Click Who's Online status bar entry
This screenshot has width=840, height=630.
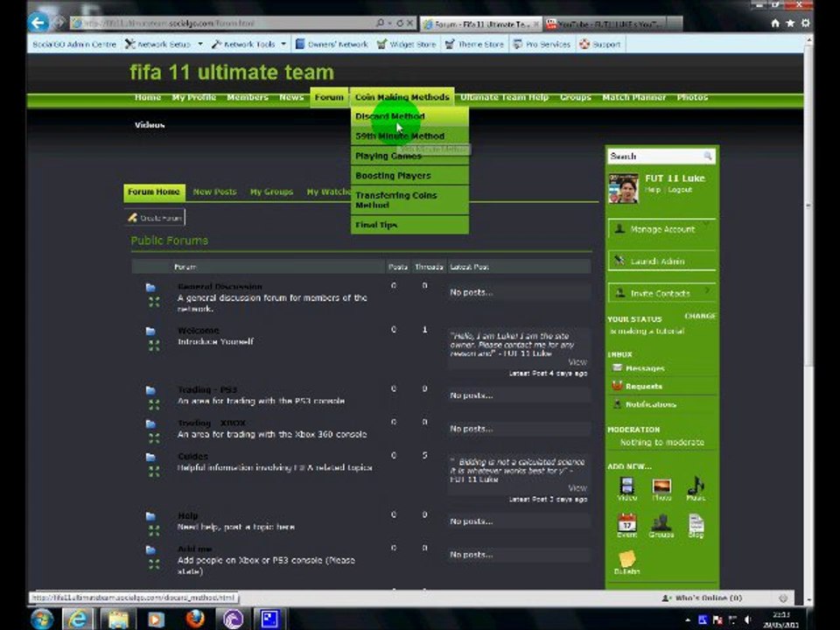tap(702, 598)
